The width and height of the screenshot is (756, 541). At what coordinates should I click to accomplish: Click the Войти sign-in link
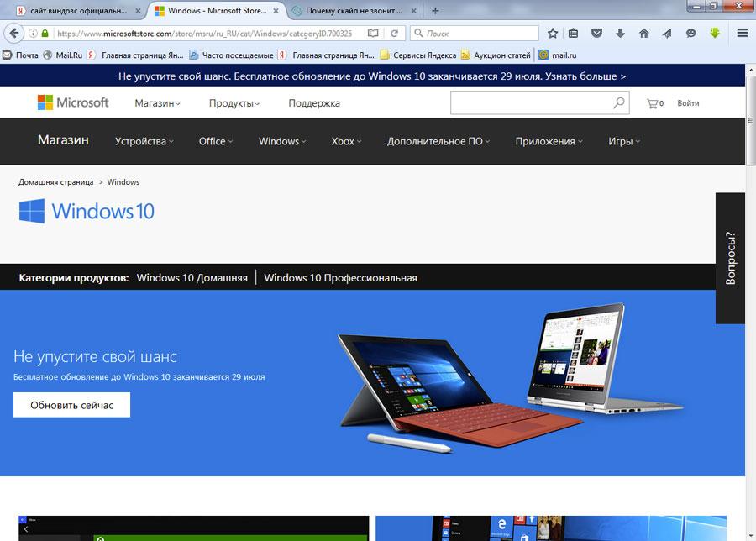tap(688, 103)
